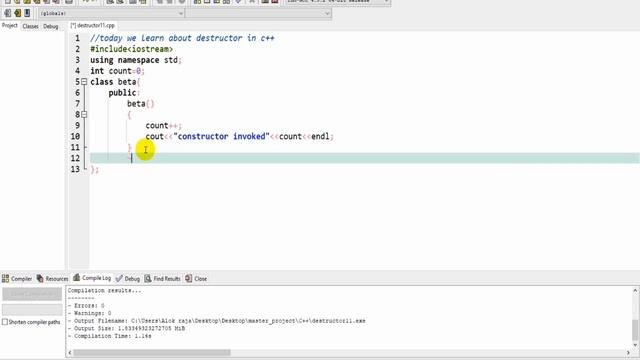Click the "using namespace std;" line
Viewport: 640px width, 360px height.
coord(136,60)
